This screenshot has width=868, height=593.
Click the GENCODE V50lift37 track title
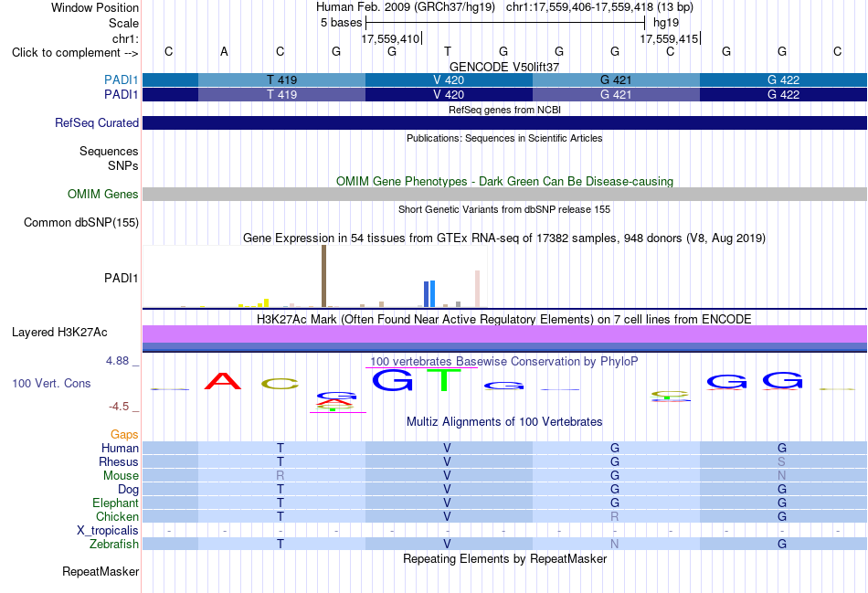coord(504,67)
